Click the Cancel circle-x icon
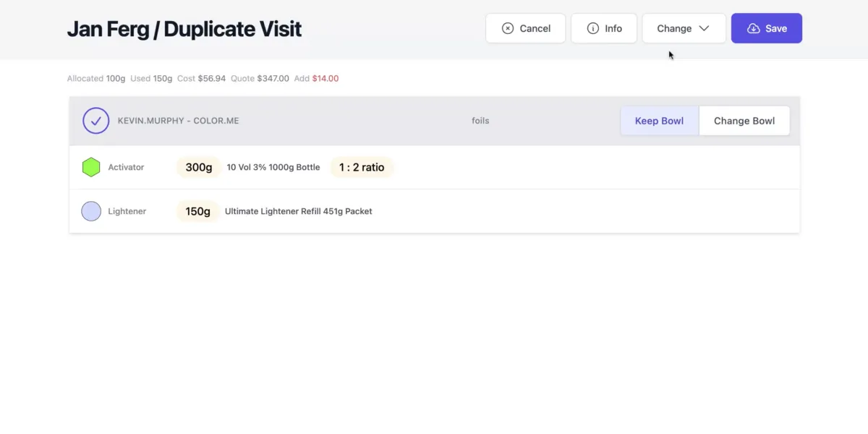 coord(508,28)
